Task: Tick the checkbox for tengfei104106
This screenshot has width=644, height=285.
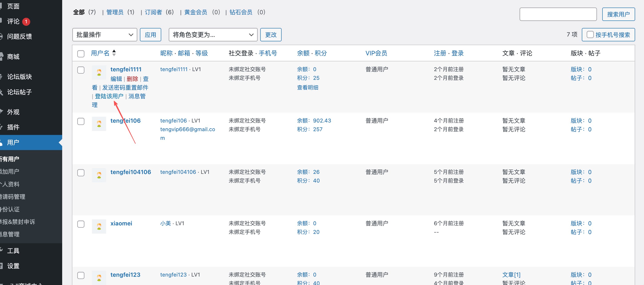Action: (81, 173)
